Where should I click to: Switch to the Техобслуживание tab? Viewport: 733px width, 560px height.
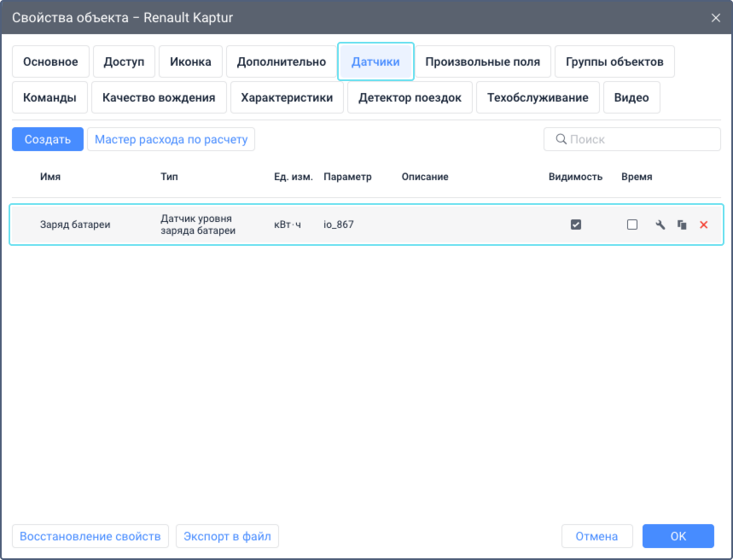click(x=538, y=97)
